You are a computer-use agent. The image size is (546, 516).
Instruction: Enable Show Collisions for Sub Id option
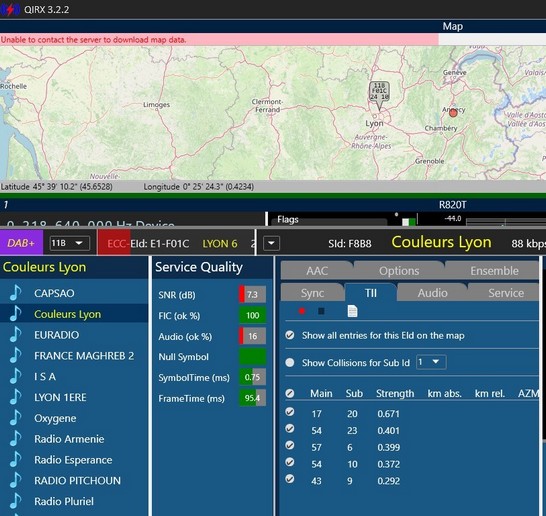tap(290, 363)
